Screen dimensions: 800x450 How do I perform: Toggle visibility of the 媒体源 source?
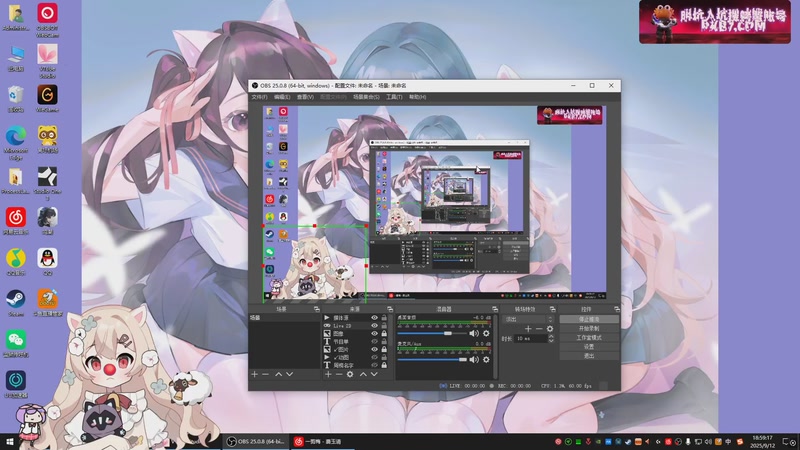(x=374, y=318)
